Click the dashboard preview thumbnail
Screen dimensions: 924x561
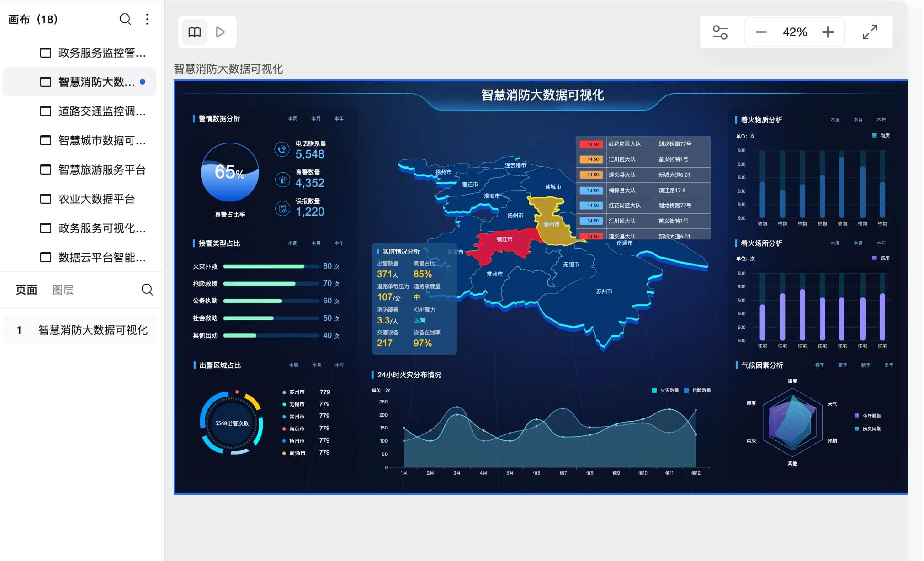tap(541, 287)
